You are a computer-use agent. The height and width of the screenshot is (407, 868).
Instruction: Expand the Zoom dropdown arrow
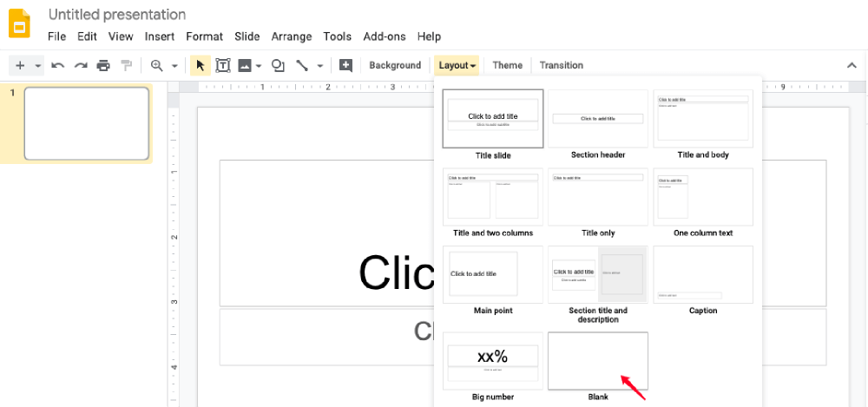(x=174, y=66)
